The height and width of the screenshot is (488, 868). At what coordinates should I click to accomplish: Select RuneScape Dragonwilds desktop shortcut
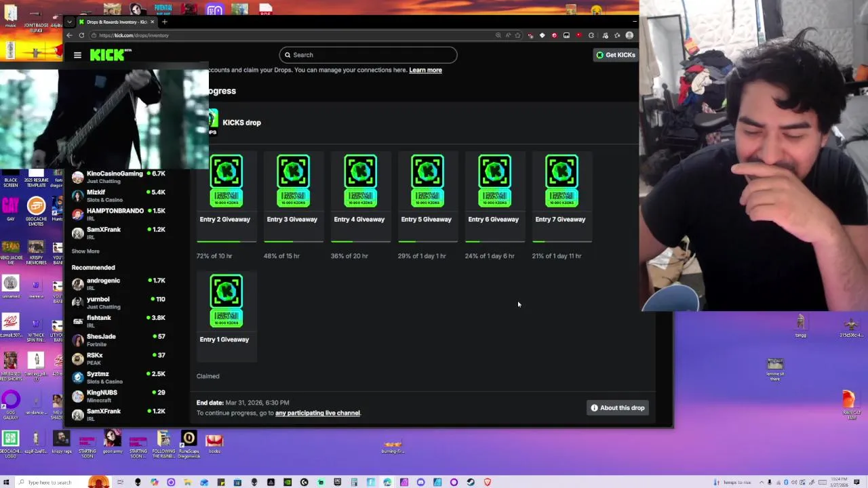click(x=189, y=445)
